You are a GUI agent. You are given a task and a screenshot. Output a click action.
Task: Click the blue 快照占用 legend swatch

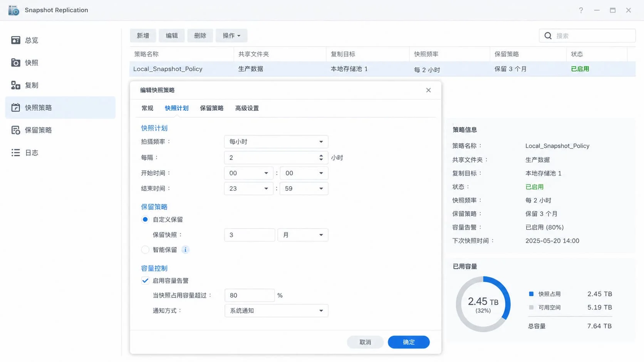click(x=531, y=294)
